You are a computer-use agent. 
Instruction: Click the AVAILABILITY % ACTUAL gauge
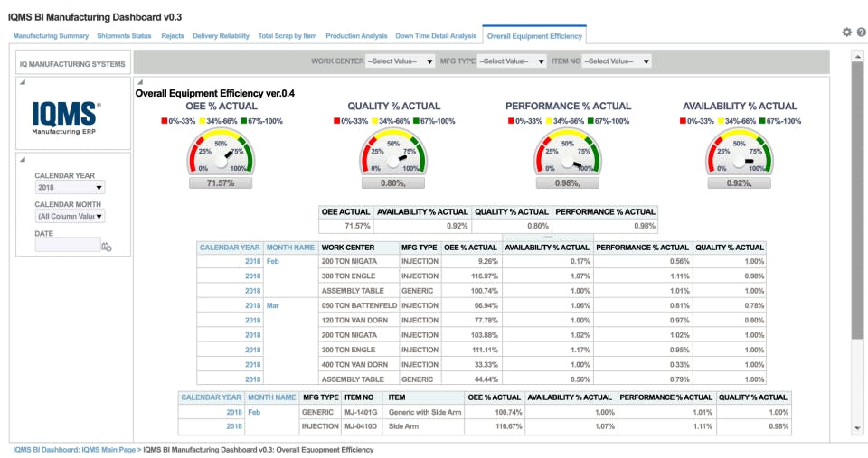739,151
